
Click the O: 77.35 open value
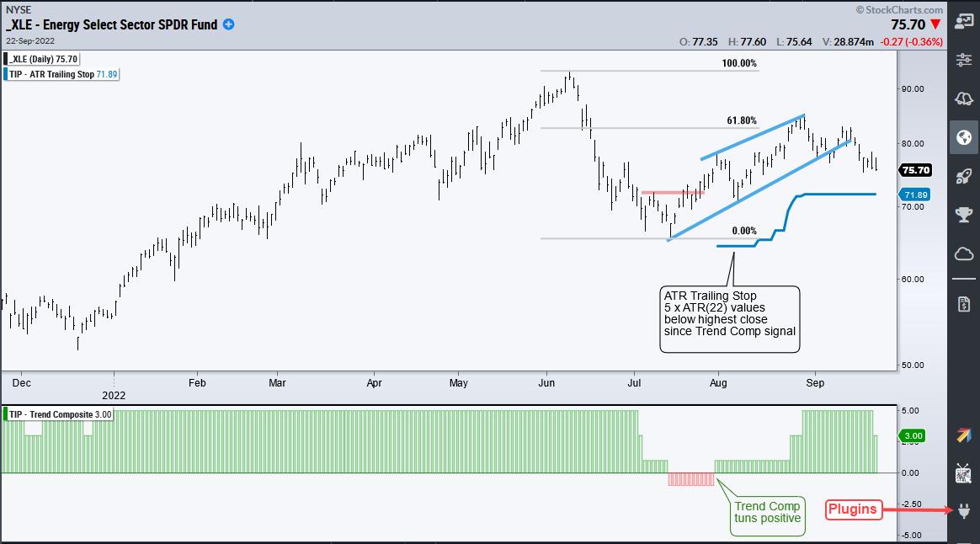pyautogui.click(x=698, y=42)
